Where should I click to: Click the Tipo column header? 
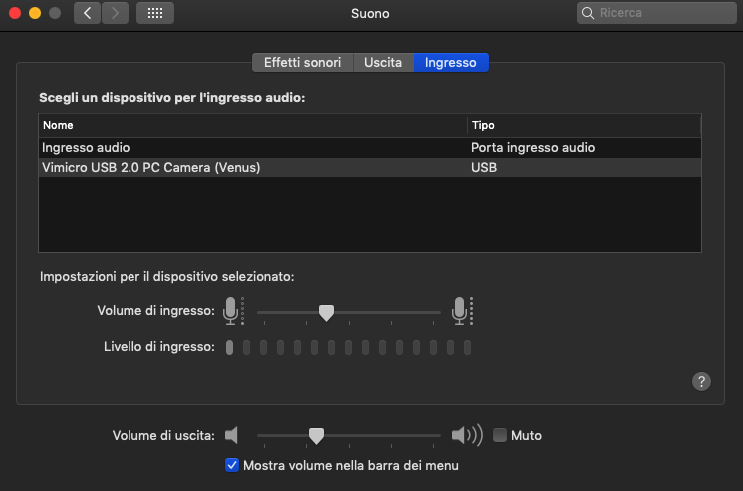[x=584, y=125]
